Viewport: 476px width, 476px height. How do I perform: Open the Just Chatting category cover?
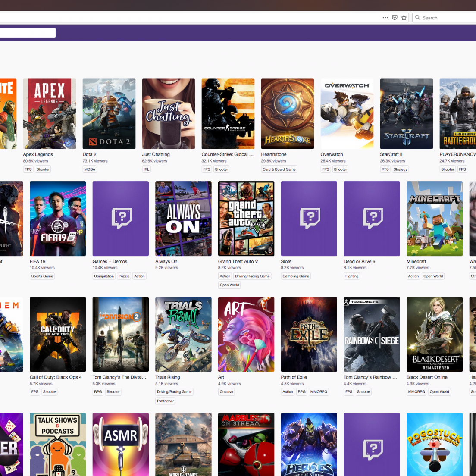(x=169, y=114)
